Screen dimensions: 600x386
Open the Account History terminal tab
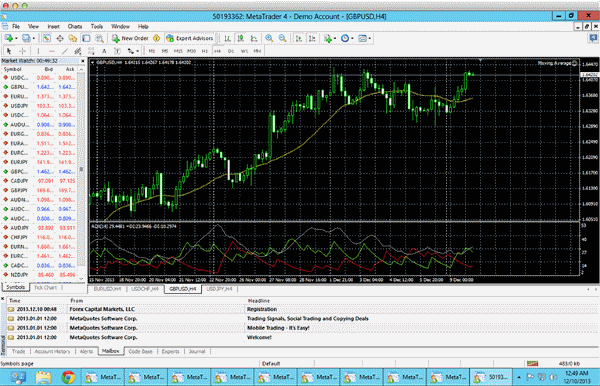pos(52,351)
